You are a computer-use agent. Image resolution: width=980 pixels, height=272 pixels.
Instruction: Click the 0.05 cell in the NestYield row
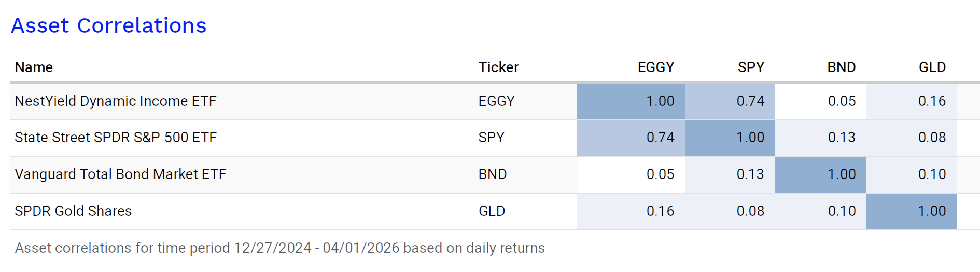[842, 101]
